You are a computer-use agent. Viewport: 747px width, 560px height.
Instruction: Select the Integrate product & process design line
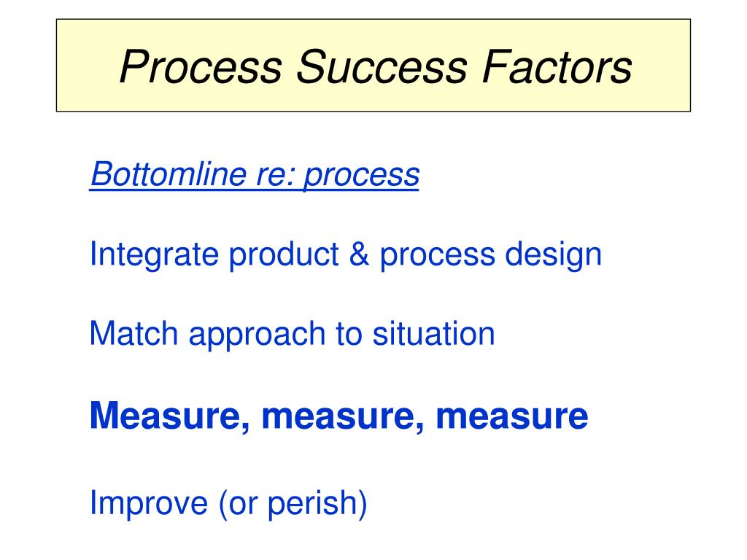point(346,254)
